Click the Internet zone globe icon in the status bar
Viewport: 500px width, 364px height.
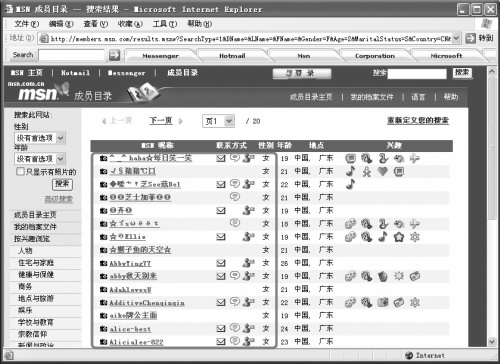pyautogui.click(x=409, y=356)
